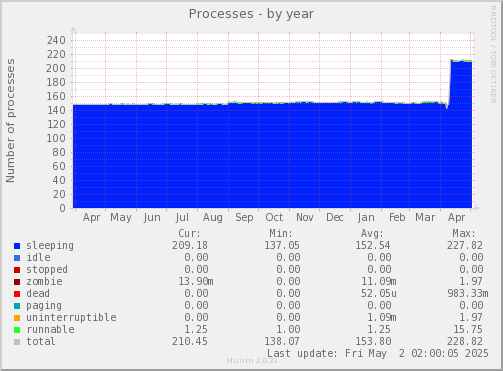The height and width of the screenshot is (371, 503).
Task: Click the idle legend label
Action: [x=38, y=257]
